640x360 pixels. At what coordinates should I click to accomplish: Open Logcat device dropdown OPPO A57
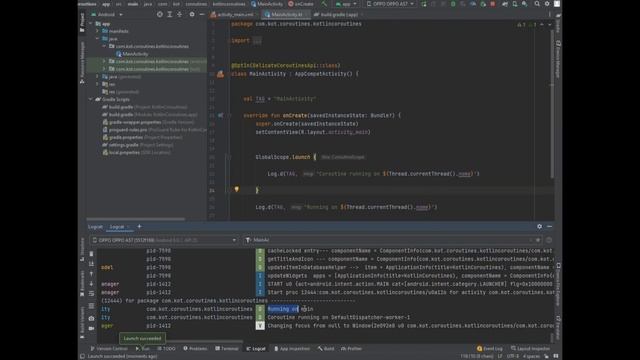point(164,240)
